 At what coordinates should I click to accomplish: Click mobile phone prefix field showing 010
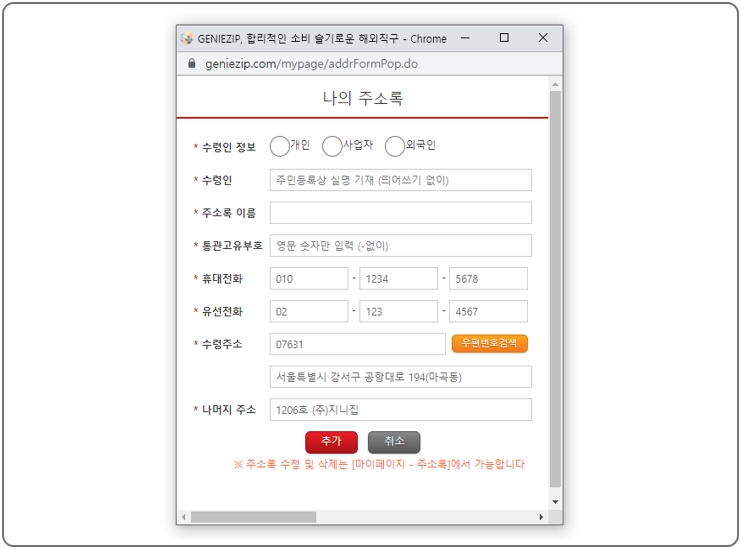point(309,279)
